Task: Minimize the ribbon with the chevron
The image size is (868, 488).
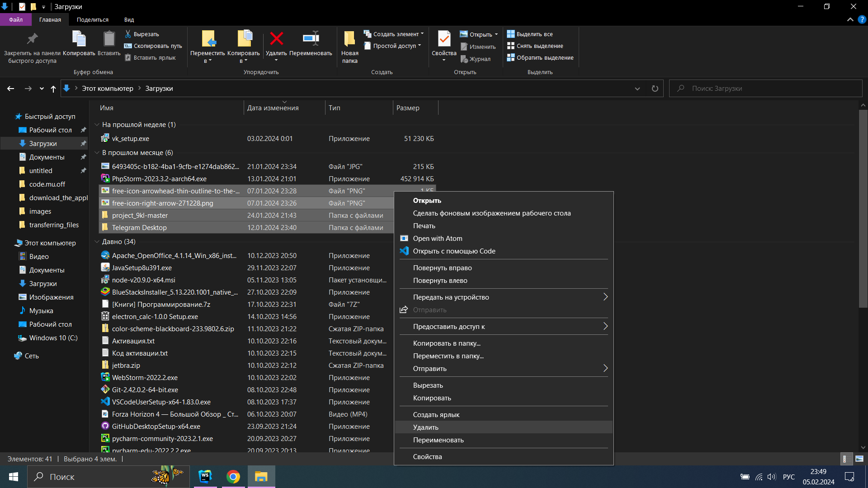Action: (x=850, y=19)
